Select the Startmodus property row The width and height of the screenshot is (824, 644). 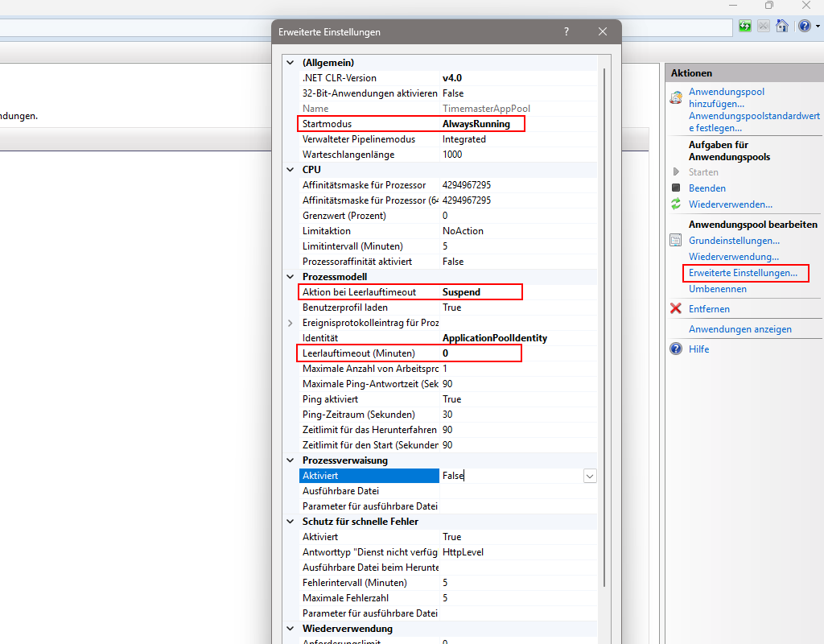pyautogui.click(x=370, y=124)
